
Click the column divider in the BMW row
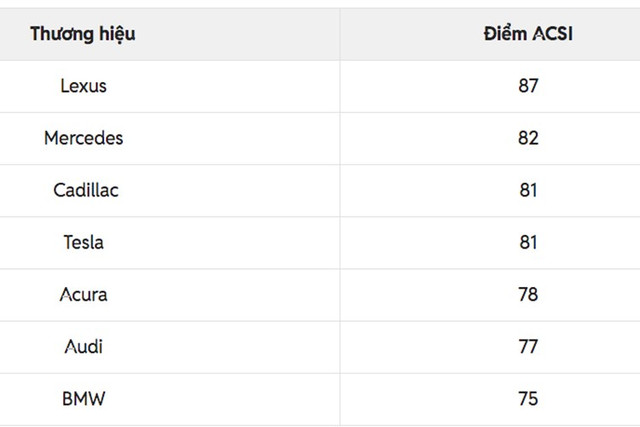pyautogui.click(x=339, y=399)
